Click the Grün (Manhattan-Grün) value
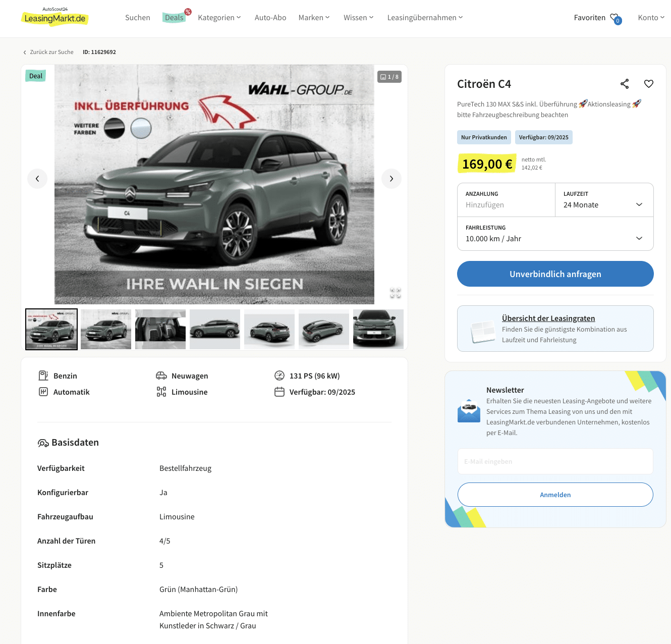671x644 pixels. (199, 589)
